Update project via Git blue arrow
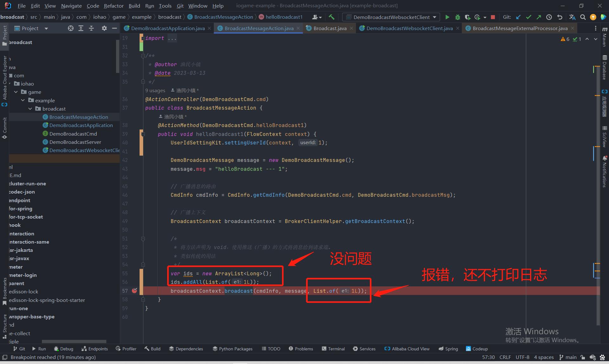Image resolution: width=609 pixels, height=364 pixels. (518, 17)
